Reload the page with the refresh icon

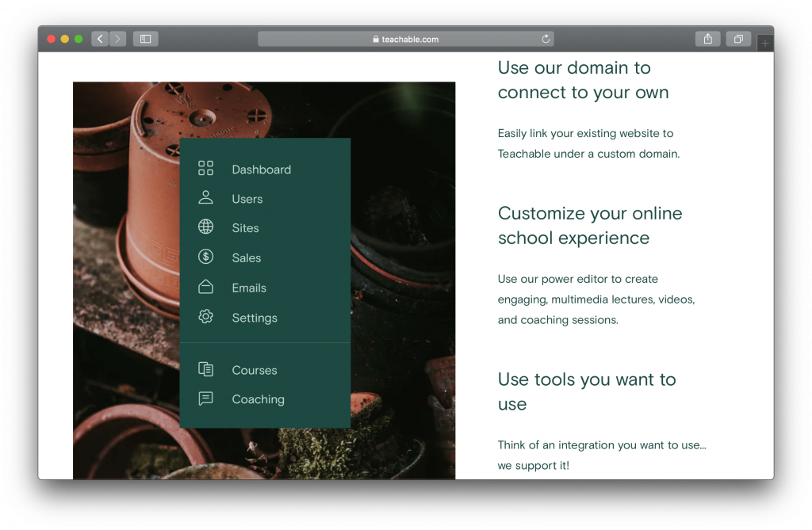tap(546, 39)
